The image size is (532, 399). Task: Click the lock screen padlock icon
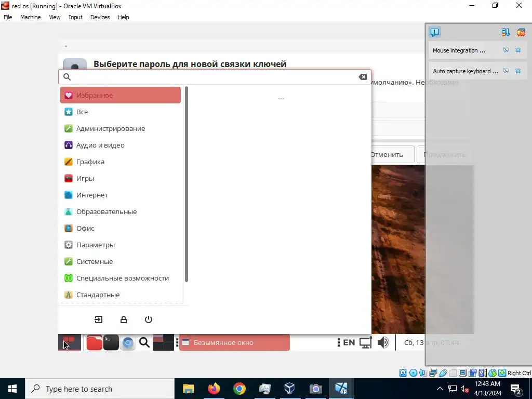coord(124,320)
